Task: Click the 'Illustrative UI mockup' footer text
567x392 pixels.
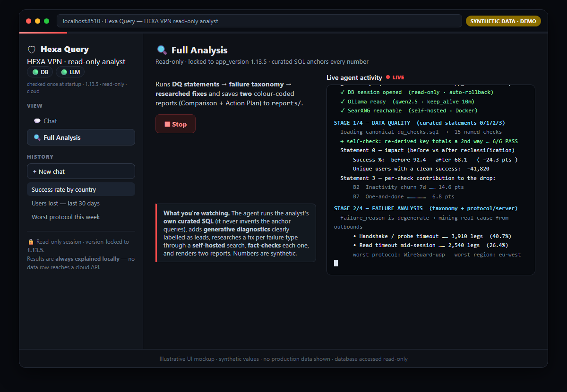Action: coord(283,359)
